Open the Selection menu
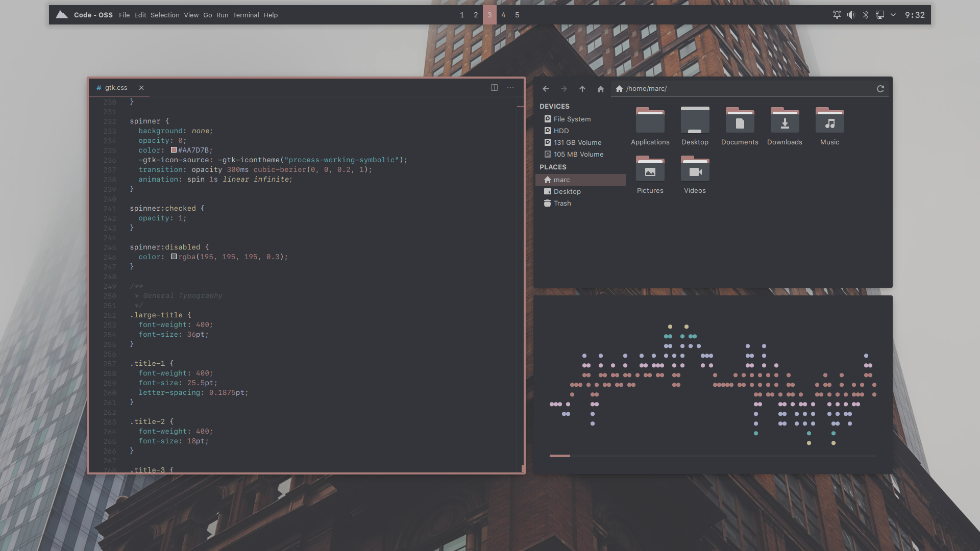 coord(165,15)
